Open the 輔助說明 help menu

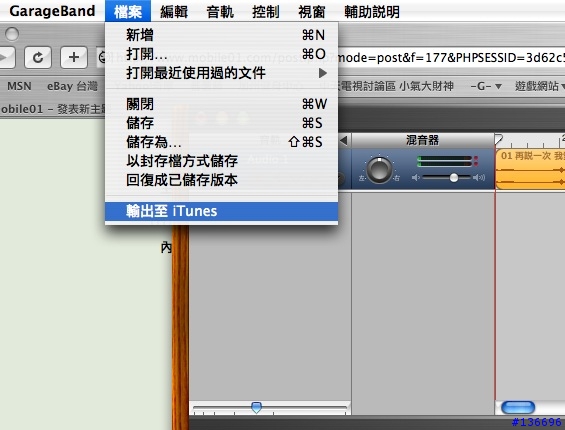point(372,12)
